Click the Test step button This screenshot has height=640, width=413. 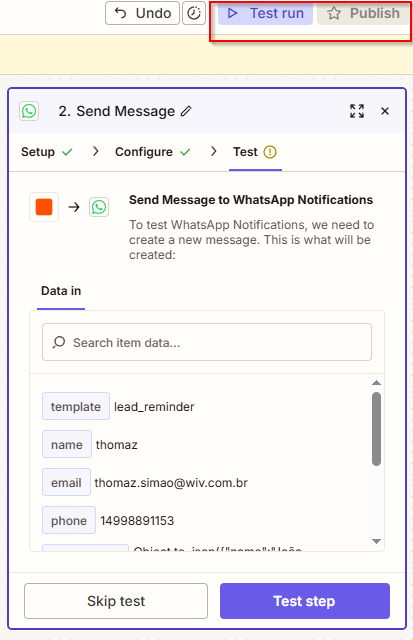[305, 601]
